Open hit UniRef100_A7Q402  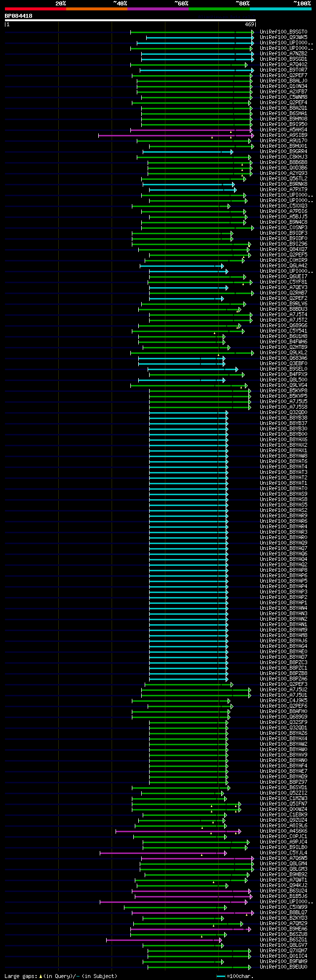click(283, 65)
